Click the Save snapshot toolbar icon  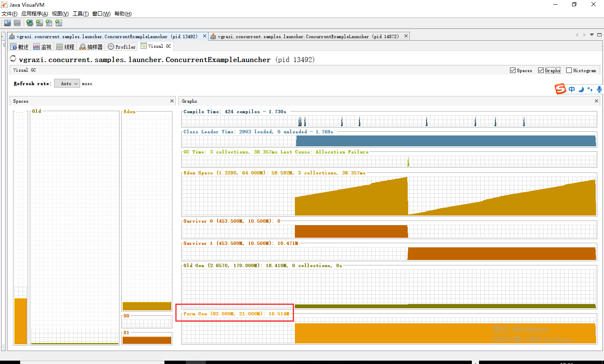(x=17, y=23)
